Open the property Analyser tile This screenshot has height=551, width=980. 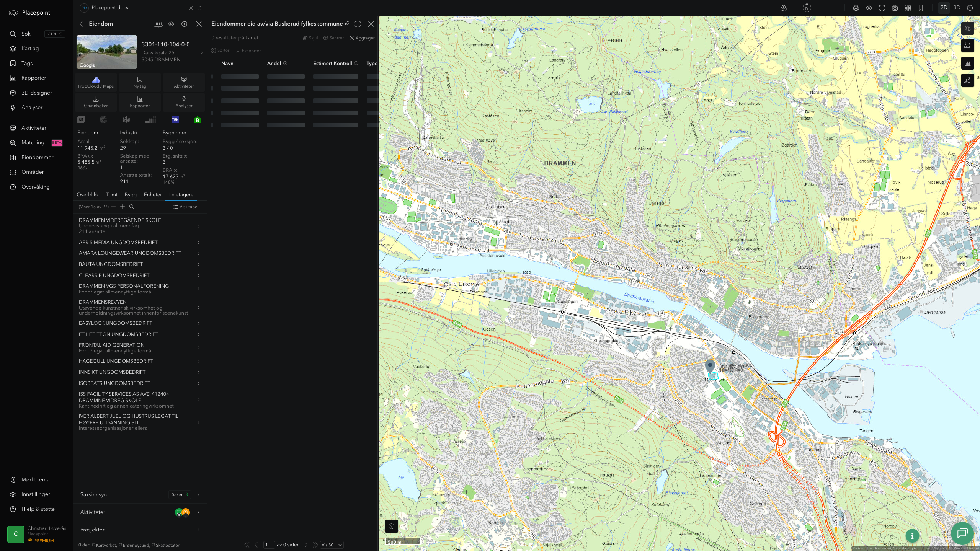coord(184,102)
